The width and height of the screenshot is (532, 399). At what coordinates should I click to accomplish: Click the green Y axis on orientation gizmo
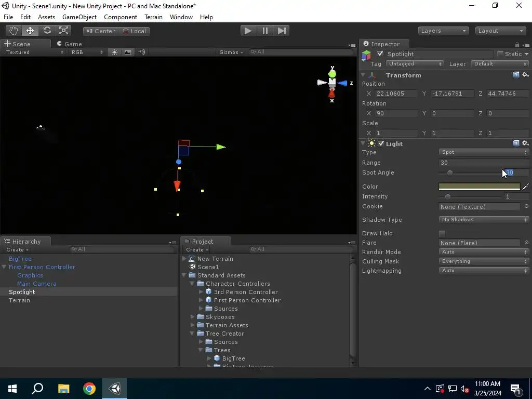click(332, 74)
